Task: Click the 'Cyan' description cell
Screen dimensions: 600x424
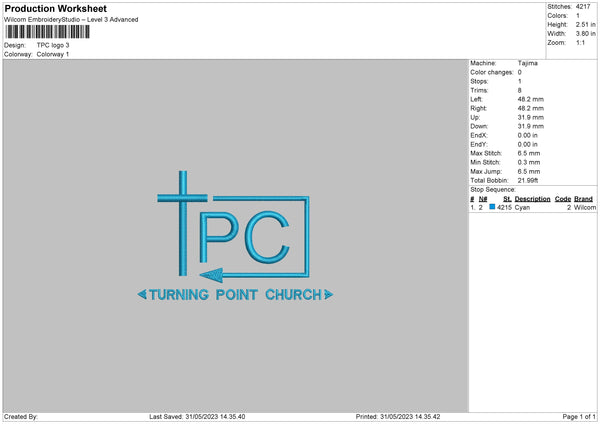Action: coord(522,207)
